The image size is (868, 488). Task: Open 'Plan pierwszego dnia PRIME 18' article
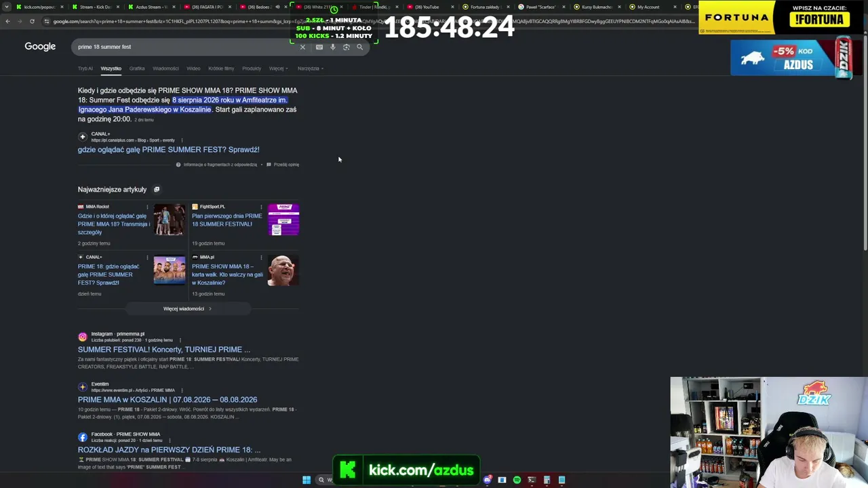[227, 220]
